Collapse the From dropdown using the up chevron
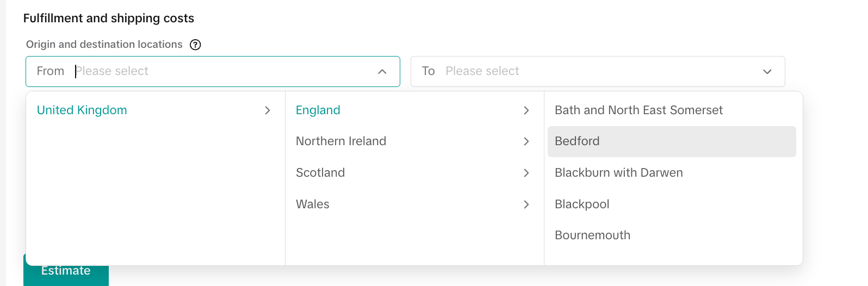 tap(382, 71)
